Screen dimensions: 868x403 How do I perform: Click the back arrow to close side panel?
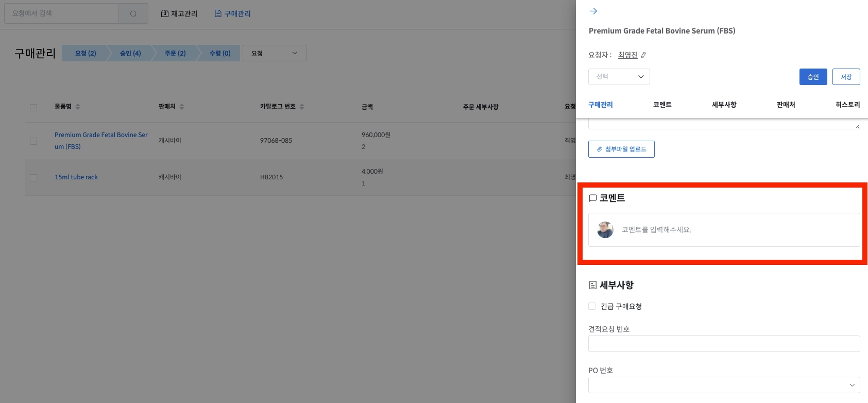pyautogui.click(x=593, y=11)
